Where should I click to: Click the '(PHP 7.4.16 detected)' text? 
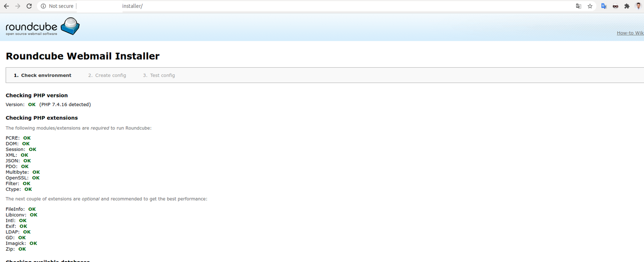pyautogui.click(x=65, y=104)
